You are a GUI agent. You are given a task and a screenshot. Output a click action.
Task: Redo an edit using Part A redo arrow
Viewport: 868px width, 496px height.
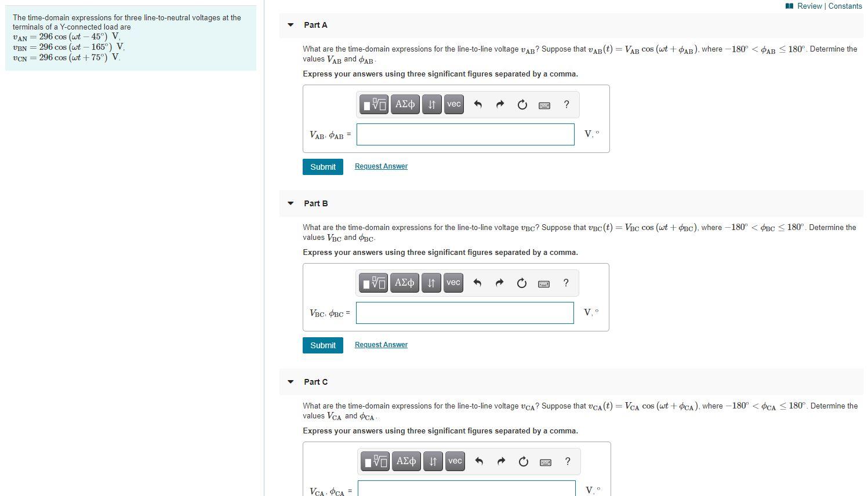coord(500,104)
